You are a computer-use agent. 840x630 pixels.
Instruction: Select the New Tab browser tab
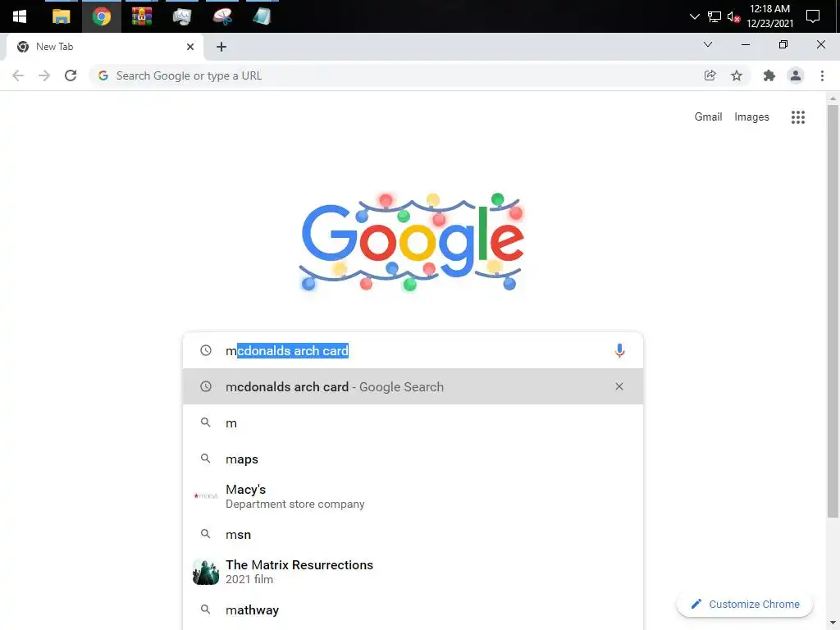pos(104,47)
